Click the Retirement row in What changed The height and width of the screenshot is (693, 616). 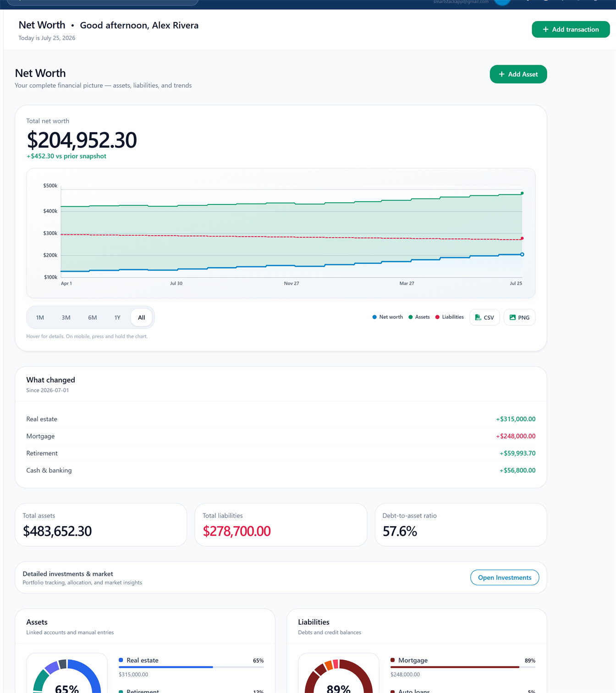[280, 453]
